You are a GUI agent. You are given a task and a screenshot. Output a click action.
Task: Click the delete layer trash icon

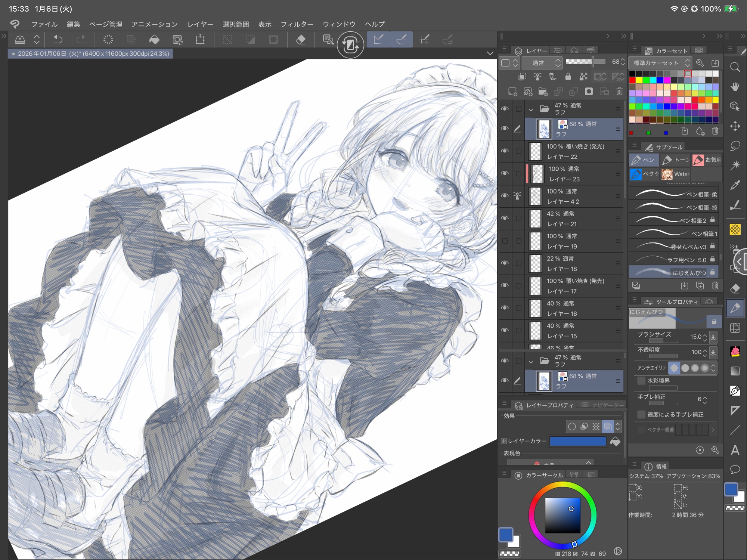pos(619,92)
